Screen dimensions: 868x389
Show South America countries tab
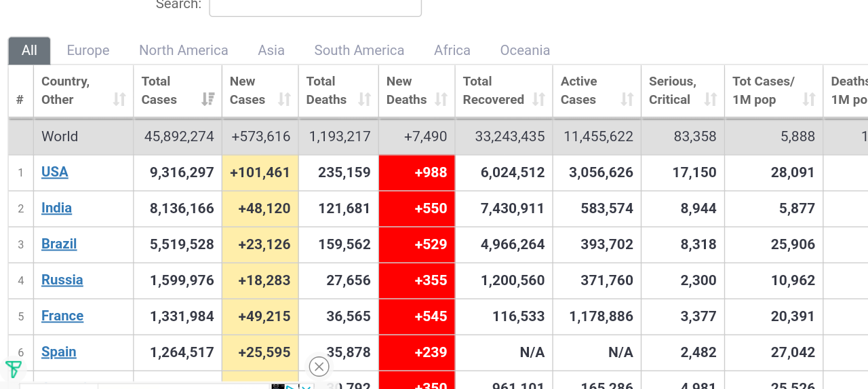coord(359,50)
